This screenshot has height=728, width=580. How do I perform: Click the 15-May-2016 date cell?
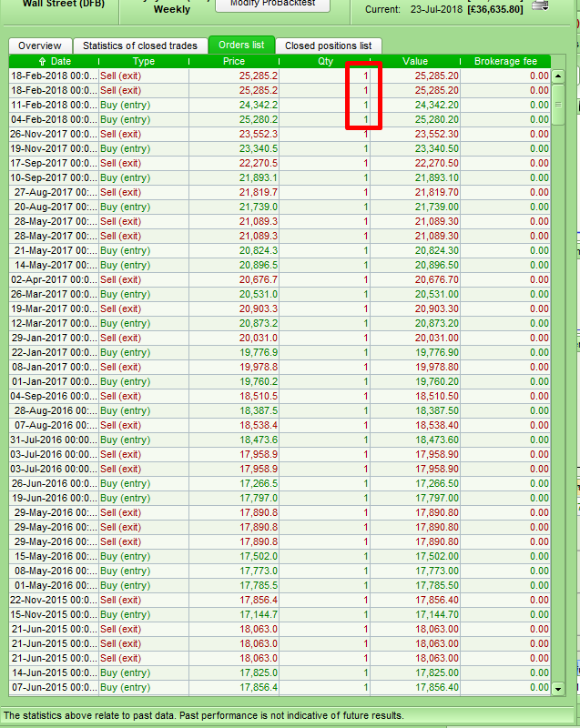pyautogui.click(x=54, y=556)
